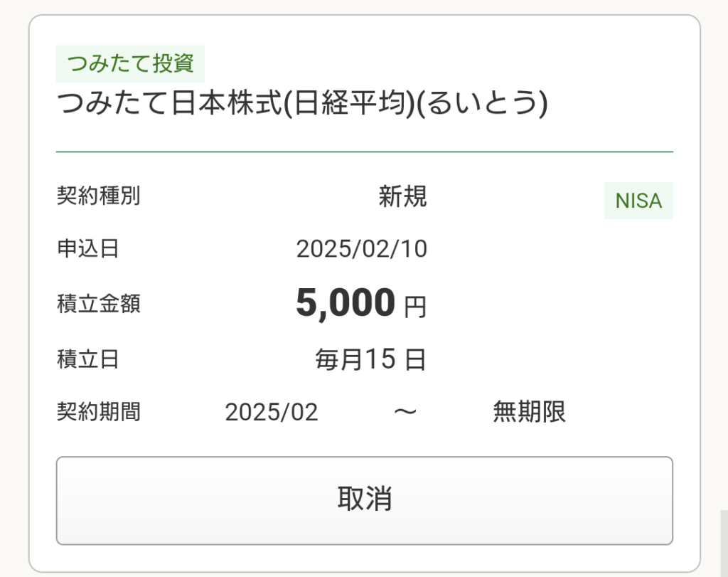Click the 契約期間 label
This screenshot has width=728, height=577.
coord(98,412)
